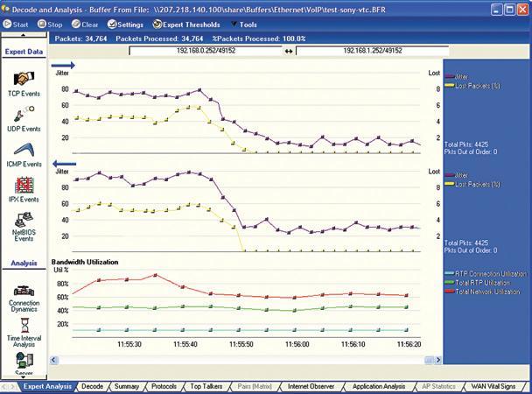Image resolution: width=532 pixels, height=394 pixels.
Task: Open the Tools menu
Action: click(x=243, y=25)
